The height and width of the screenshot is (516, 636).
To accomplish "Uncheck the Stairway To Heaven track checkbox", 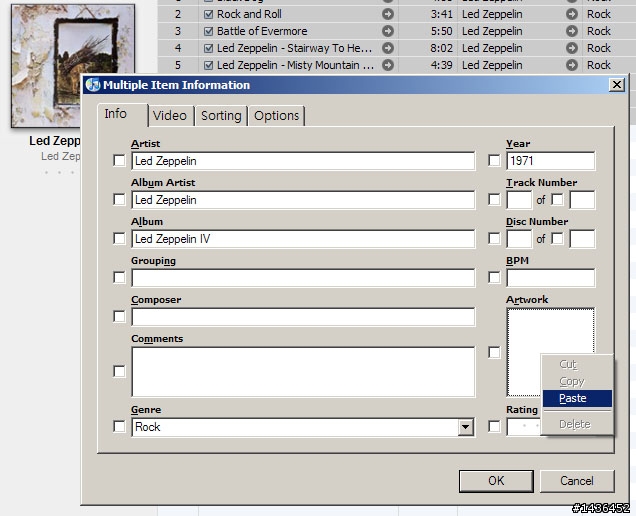I will (x=208, y=48).
